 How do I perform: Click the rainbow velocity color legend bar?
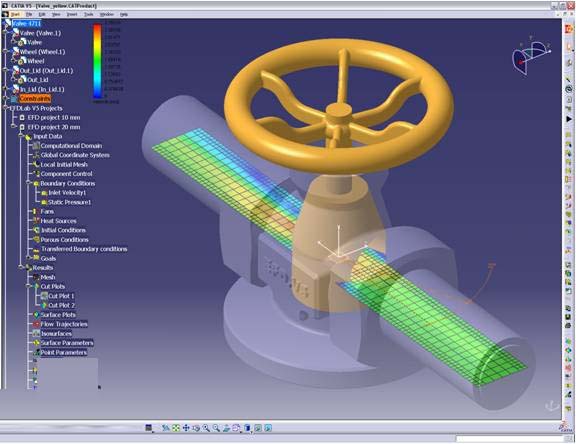click(x=98, y=61)
